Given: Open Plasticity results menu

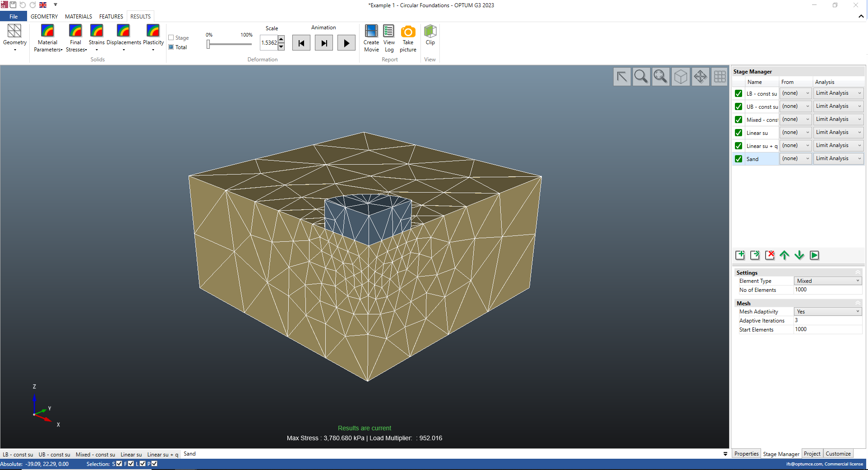Looking at the screenshot, I should coord(153,38).
